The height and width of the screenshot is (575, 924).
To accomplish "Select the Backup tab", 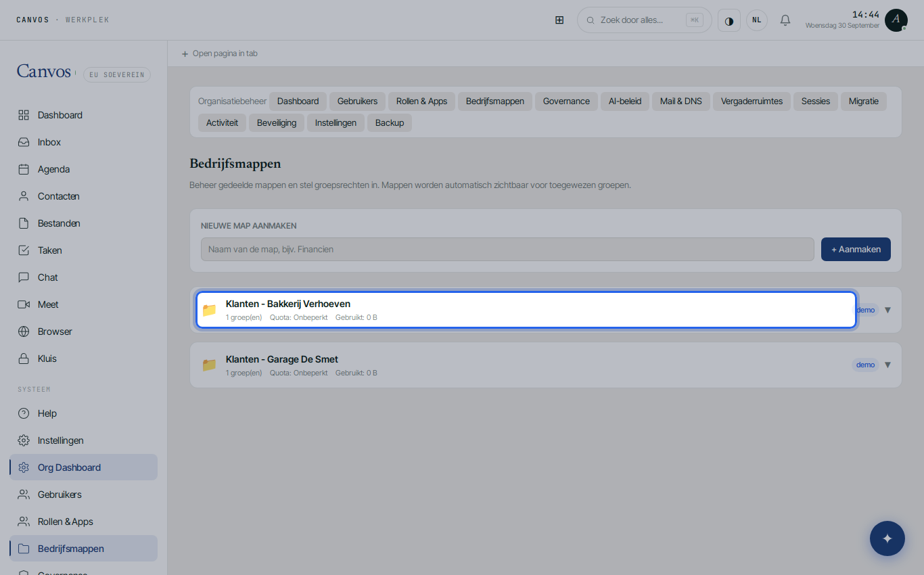I will [390, 123].
